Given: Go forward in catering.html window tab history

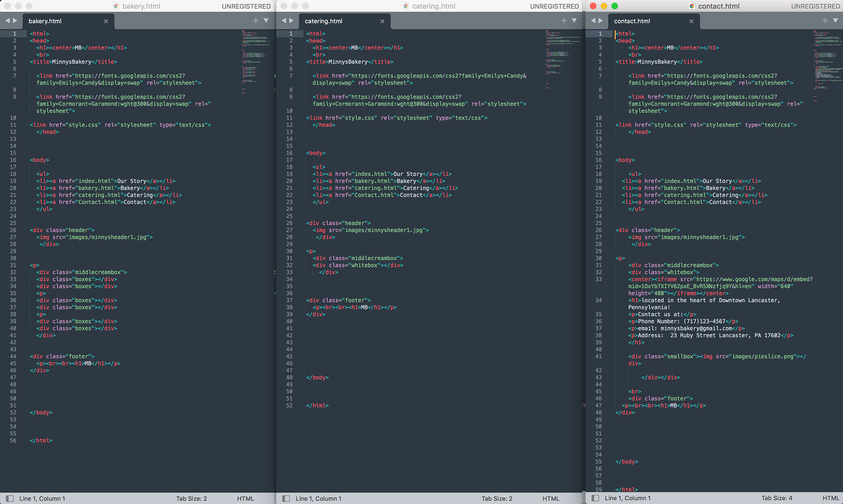Looking at the screenshot, I should tap(292, 21).
